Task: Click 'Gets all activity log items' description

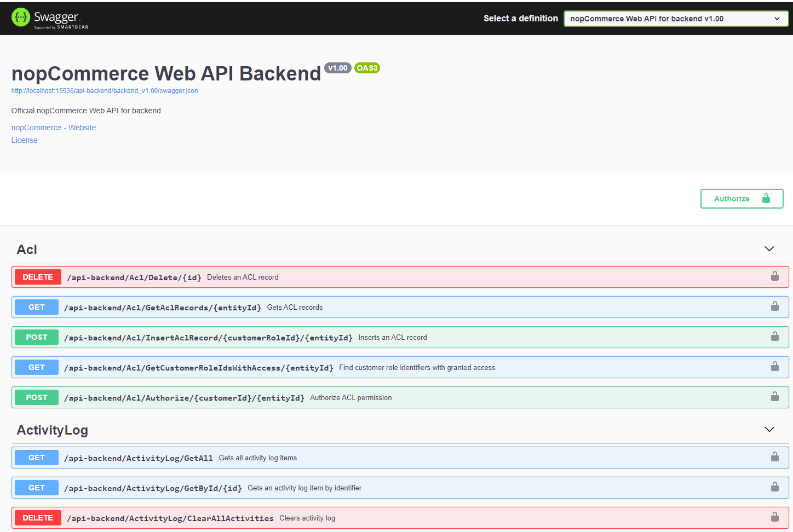Action: pos(258,458)
